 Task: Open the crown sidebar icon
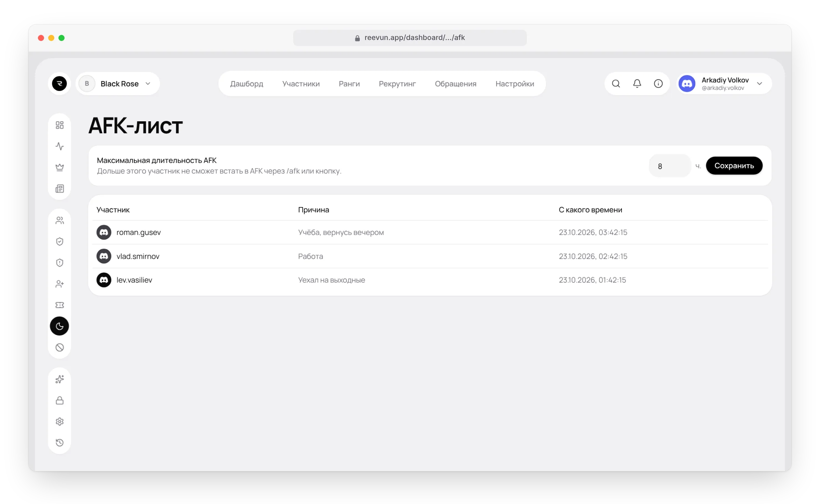59,167
